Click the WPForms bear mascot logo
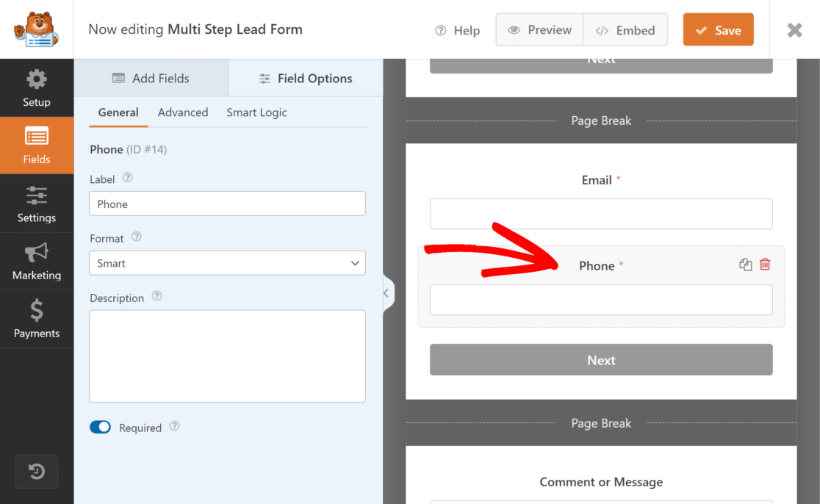 pyautogui.click(x=36, y=29)
